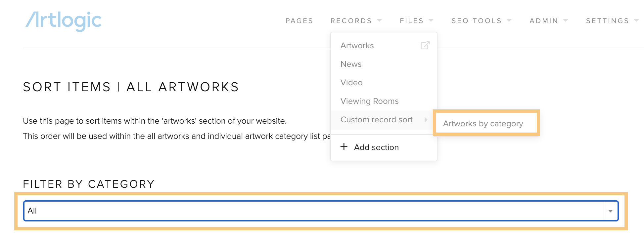This screenshot has width=644, height=236.
Task: Click the Artlogic logo
Action: pyautogui.click(x=64, y=21)
